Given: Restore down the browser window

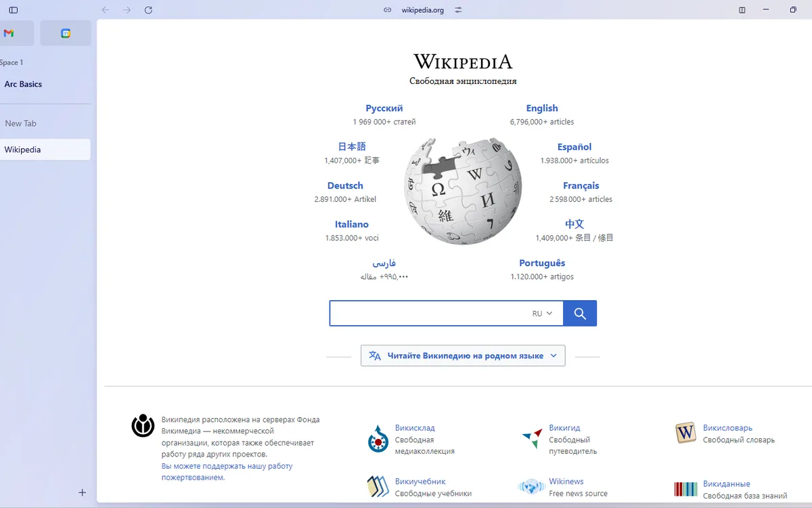Looking at the screenshot, I should (793, 10).
